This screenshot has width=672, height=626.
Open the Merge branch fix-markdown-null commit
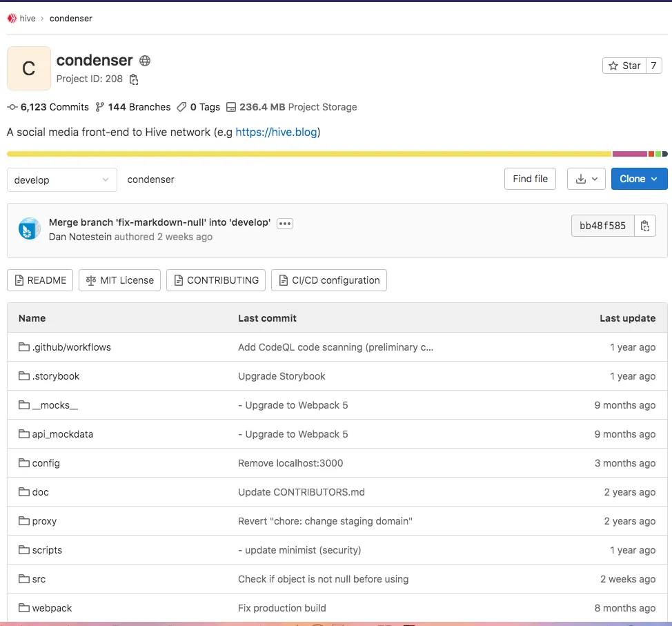click(159, 222)
